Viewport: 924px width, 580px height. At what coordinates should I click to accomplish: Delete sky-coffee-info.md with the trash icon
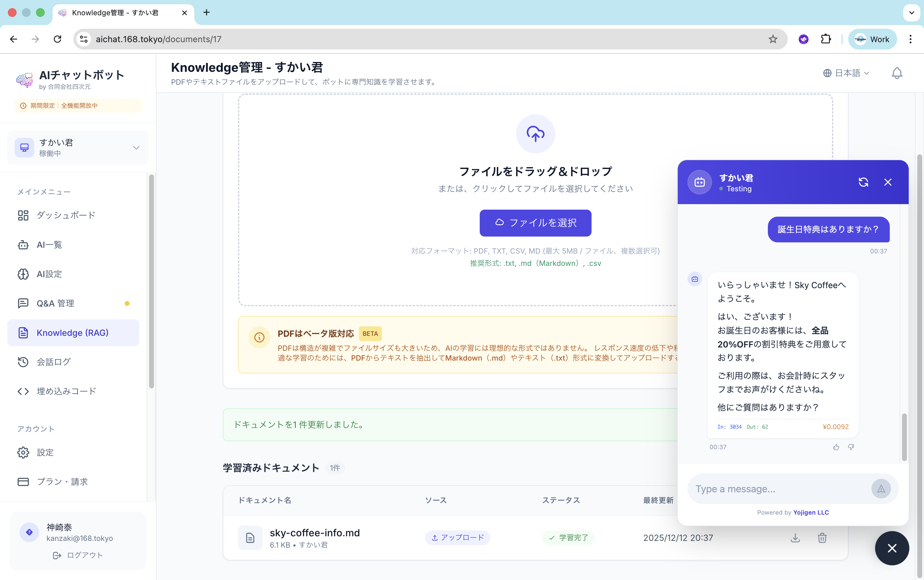click(x=822, y=538)
